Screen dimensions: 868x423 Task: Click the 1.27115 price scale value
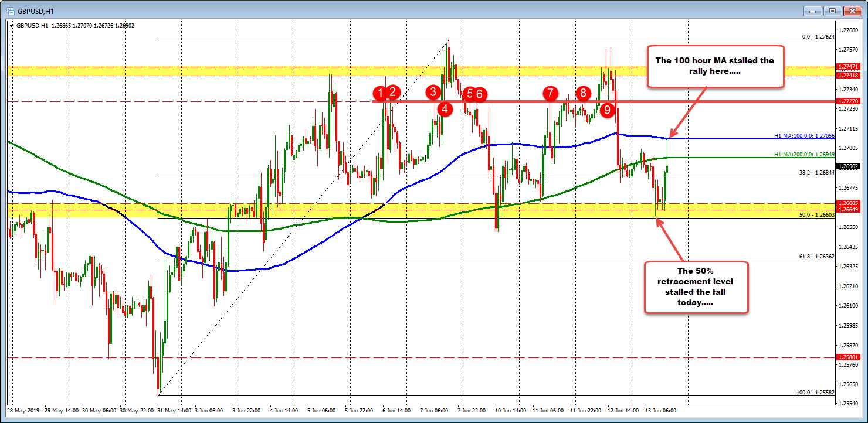pyautogui.click(x=848, y=128)
